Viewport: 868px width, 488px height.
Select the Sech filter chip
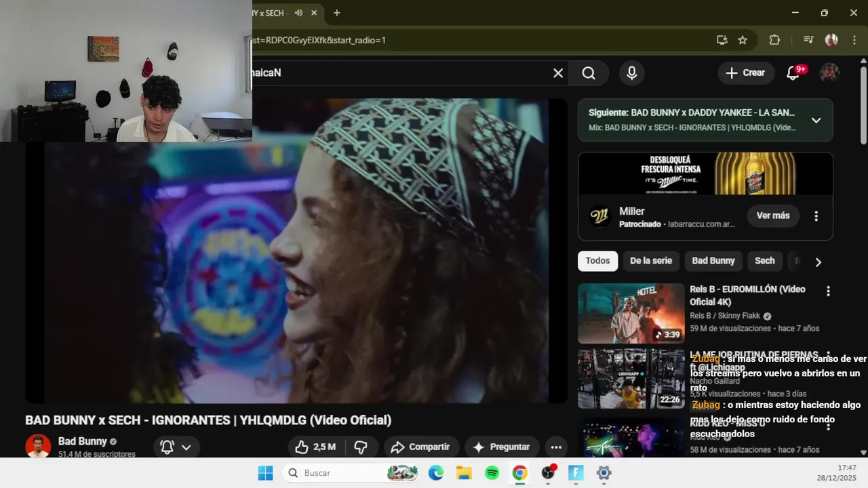tap(765, 261)
